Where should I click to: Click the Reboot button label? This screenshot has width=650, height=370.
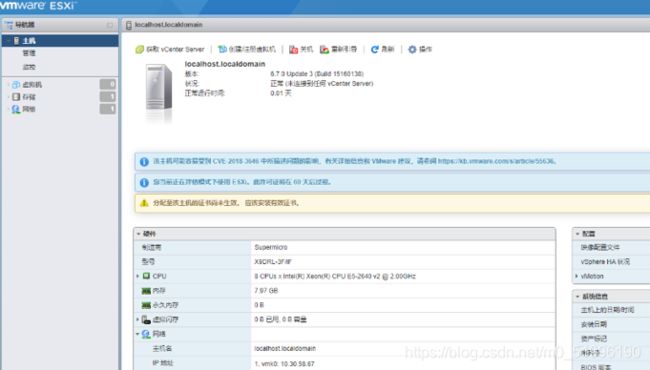(344, 49)
